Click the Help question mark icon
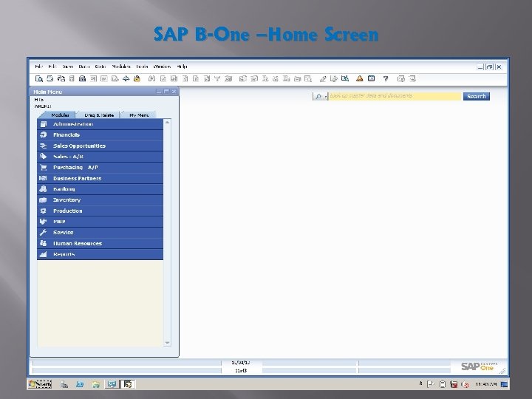The image size is (532, 399). pos(386,79)
